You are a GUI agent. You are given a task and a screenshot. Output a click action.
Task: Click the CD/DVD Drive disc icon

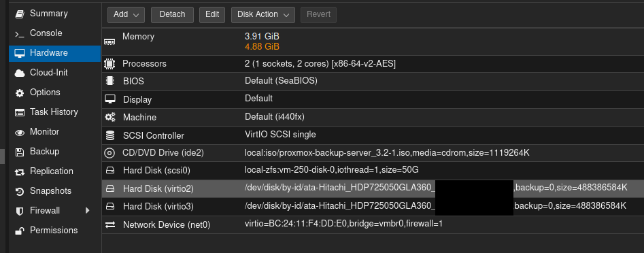pyautogui.click(x=109, y=153)
